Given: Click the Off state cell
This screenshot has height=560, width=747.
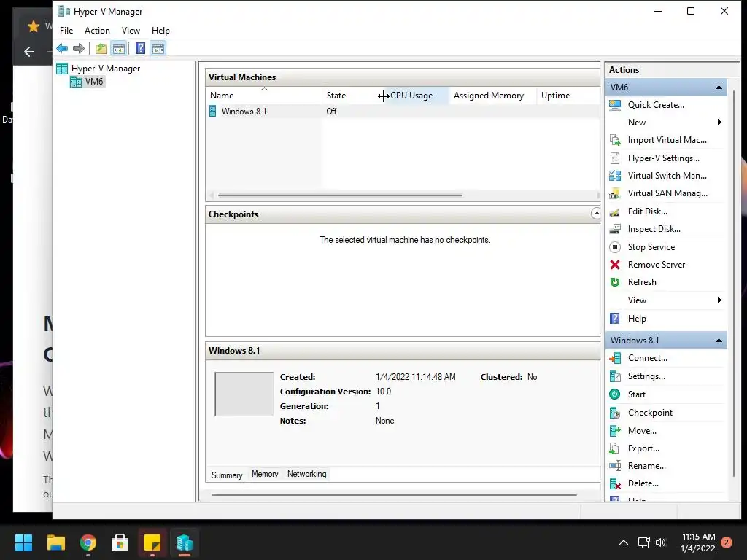Looking at the screenshot, I should click(332, 112).
